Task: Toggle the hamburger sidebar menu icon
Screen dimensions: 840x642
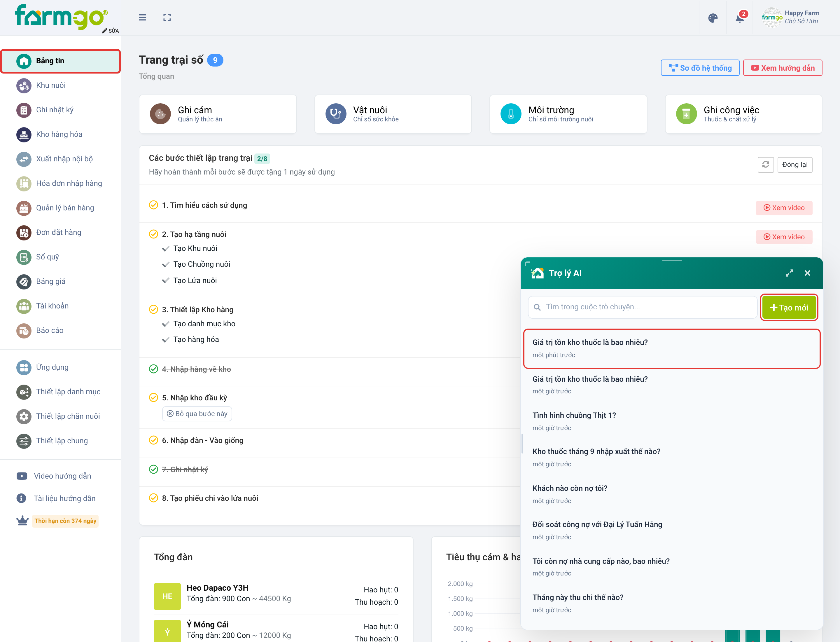Action: (142, 18)
